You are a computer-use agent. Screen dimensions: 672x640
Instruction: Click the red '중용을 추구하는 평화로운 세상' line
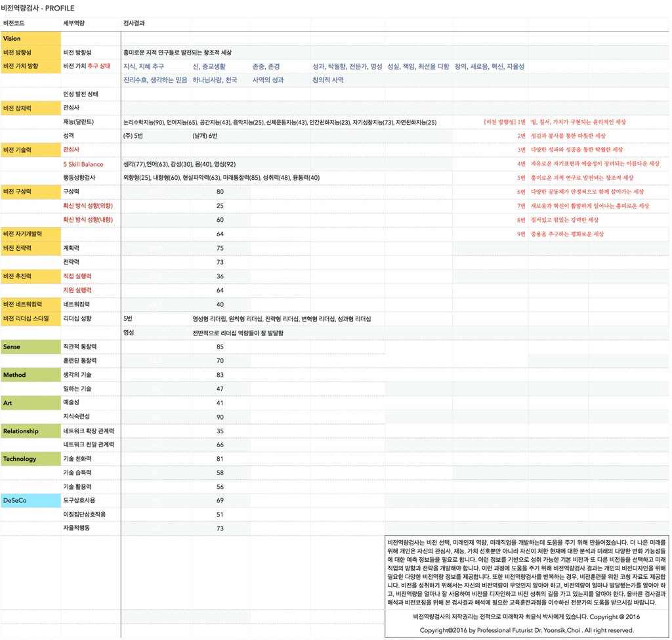pos(568,234)
